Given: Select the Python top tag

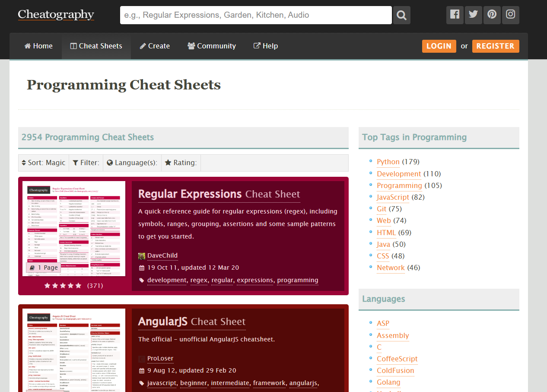Looking at the screenshot, I should tap(388, 162).
